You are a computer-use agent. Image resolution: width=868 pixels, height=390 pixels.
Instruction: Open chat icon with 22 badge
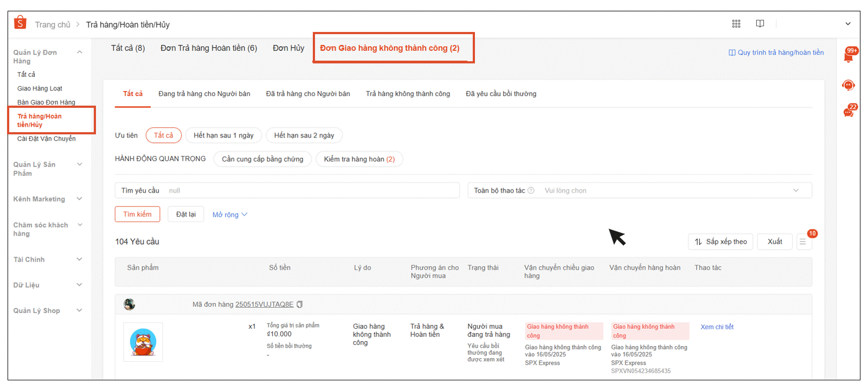point(849,111)
